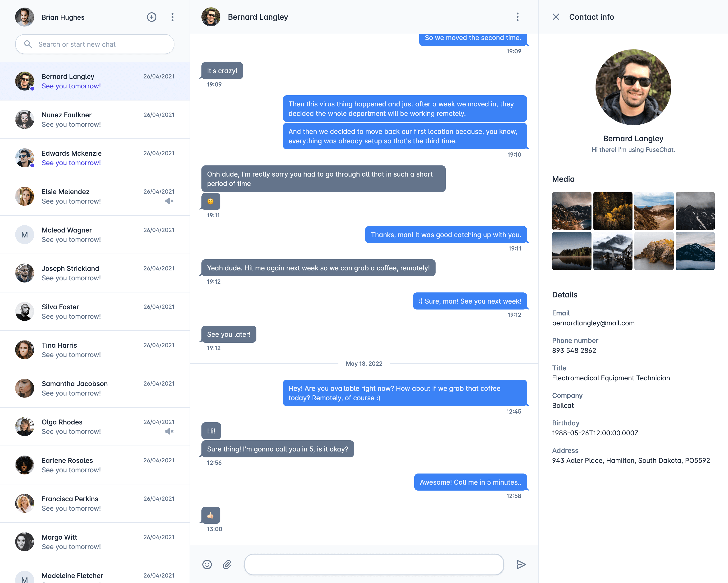
Task: Start a new chat with plus icon
Action: 152,17
